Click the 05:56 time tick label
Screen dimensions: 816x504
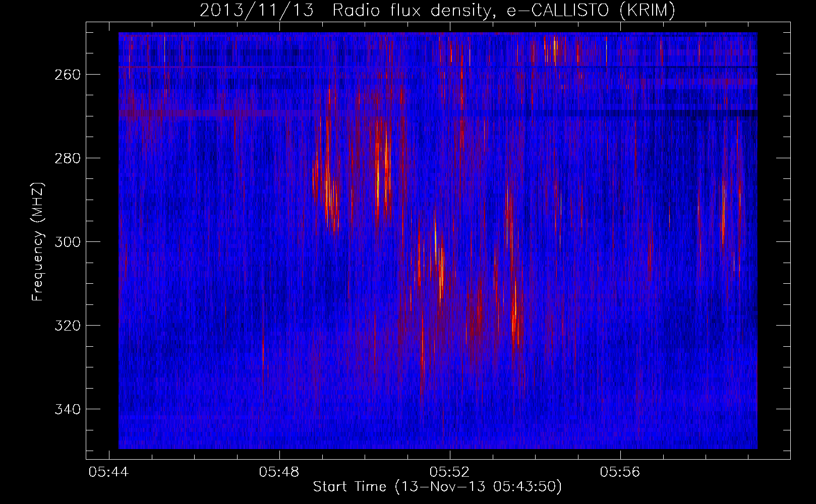[x=620, y=472]
